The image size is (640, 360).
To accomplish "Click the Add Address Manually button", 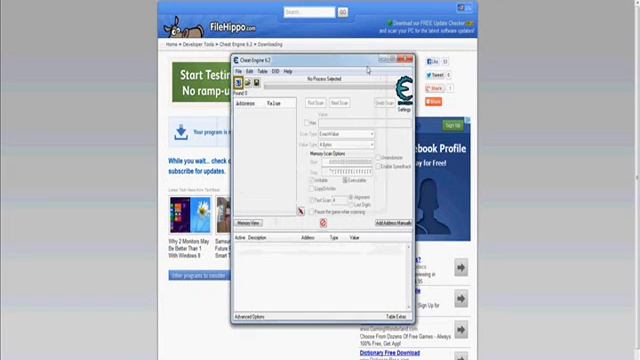I will 393,223.
